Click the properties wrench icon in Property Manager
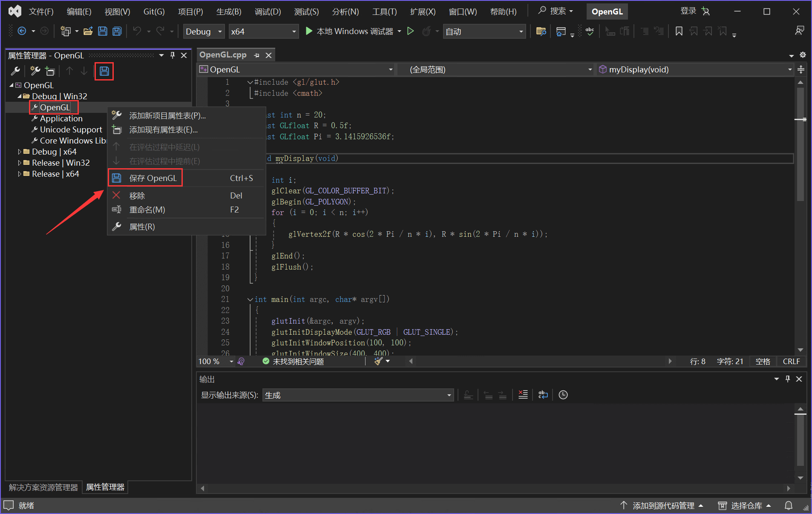The width and height of the screenshot is (812, 514). [15, 71]
